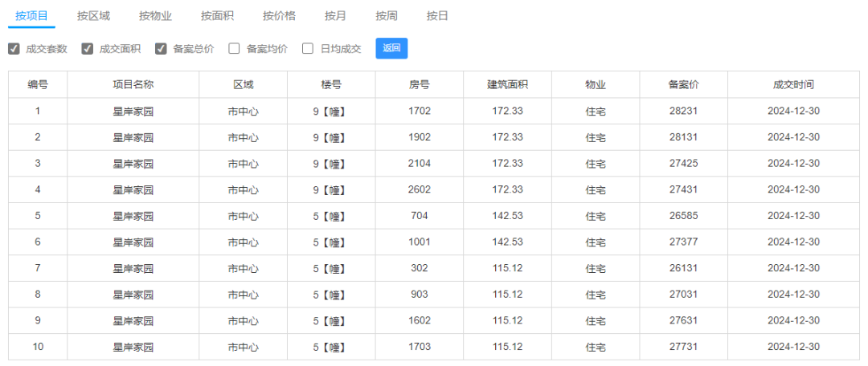Viewport: 868px width, 366px height.
Task: Open the 按物业 tab
Action: click(156, 16)
